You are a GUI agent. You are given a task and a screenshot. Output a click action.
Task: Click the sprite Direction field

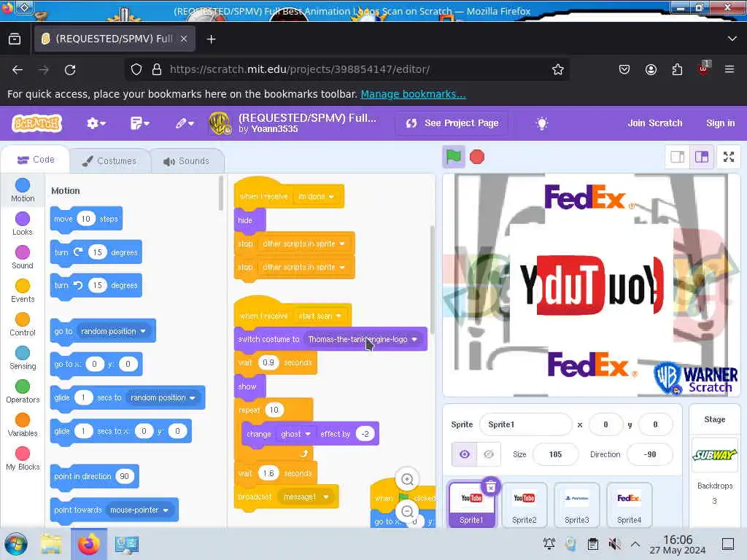[x=650, y=454]
